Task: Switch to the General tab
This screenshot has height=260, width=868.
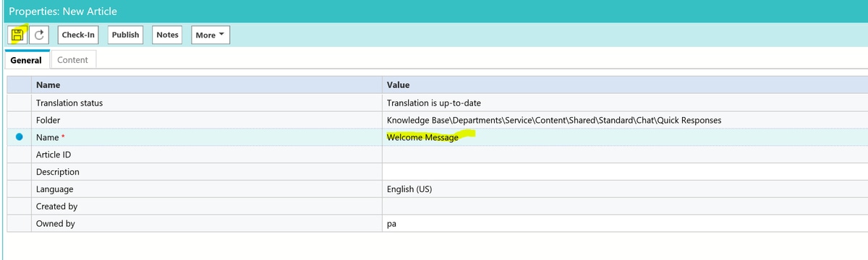Action: tap(26, 60)
